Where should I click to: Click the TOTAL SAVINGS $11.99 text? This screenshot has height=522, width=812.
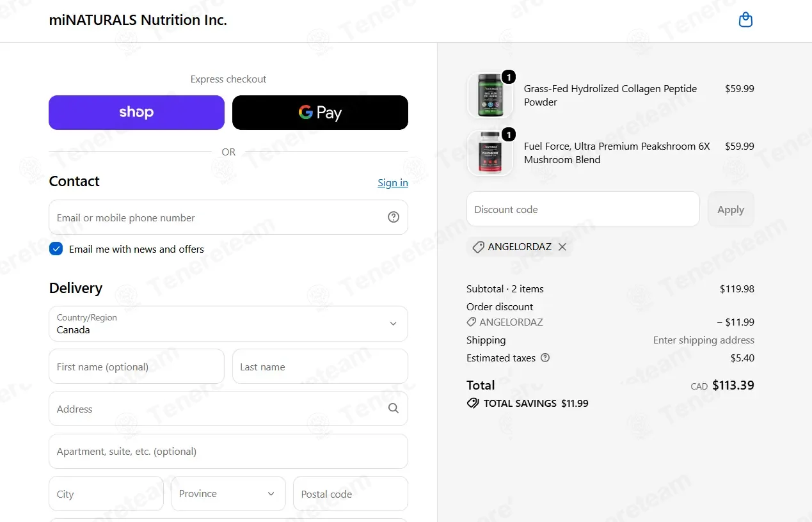tap(536, 403)
